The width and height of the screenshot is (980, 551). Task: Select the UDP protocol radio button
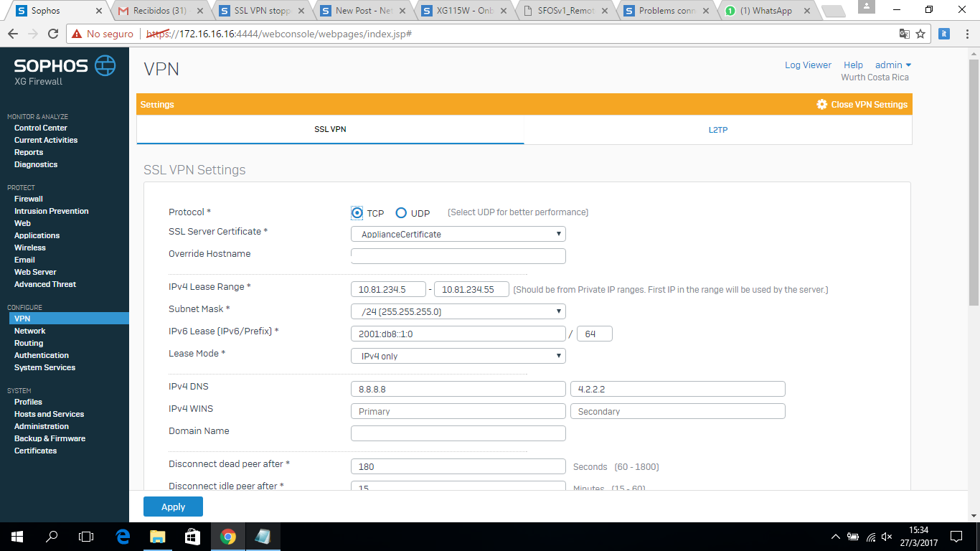coord(401,212)
